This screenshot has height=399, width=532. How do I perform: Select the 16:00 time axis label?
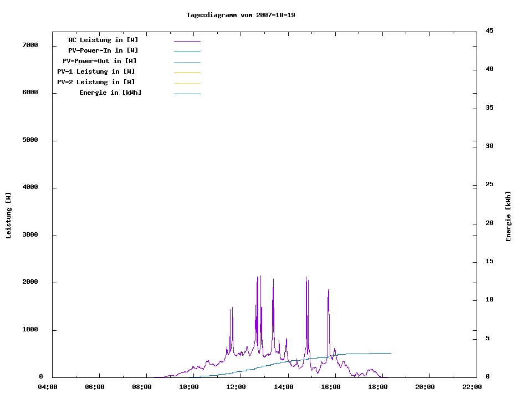click(331, 387)
